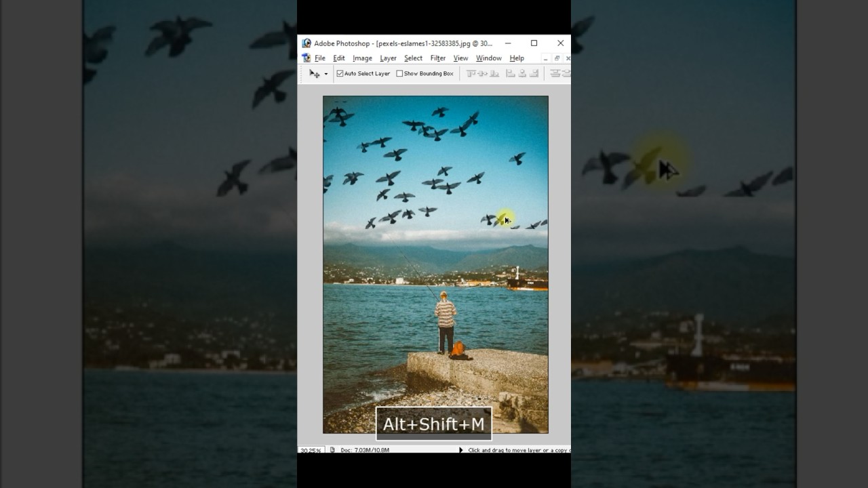Click the Align right edges icon
The image size is (868, 488).
(x=534, y=73)
